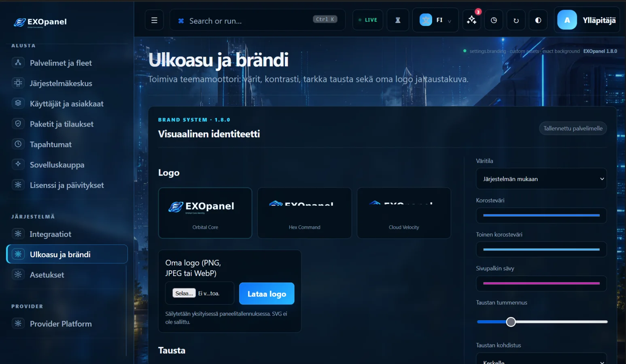
Task: Click the BRAND SYSTEM · 1.8.0 label
Action: coord(194,120)
